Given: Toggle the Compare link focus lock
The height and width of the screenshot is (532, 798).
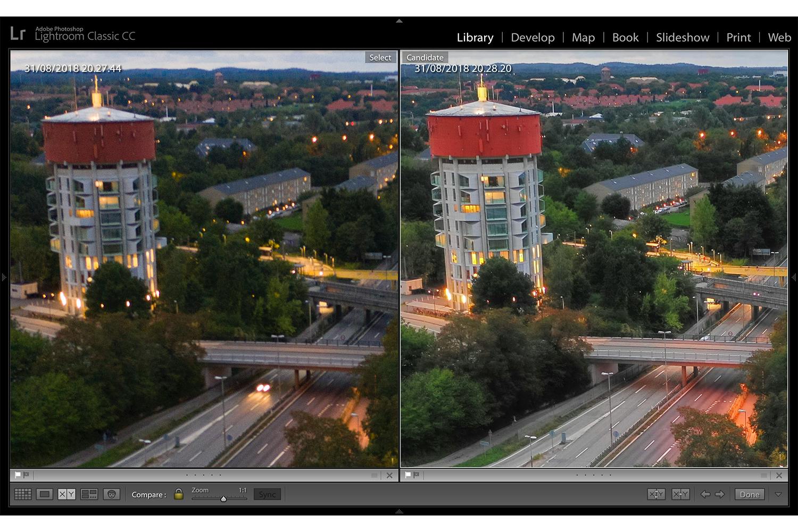Looking at the screenshot, I should (179, 494).
